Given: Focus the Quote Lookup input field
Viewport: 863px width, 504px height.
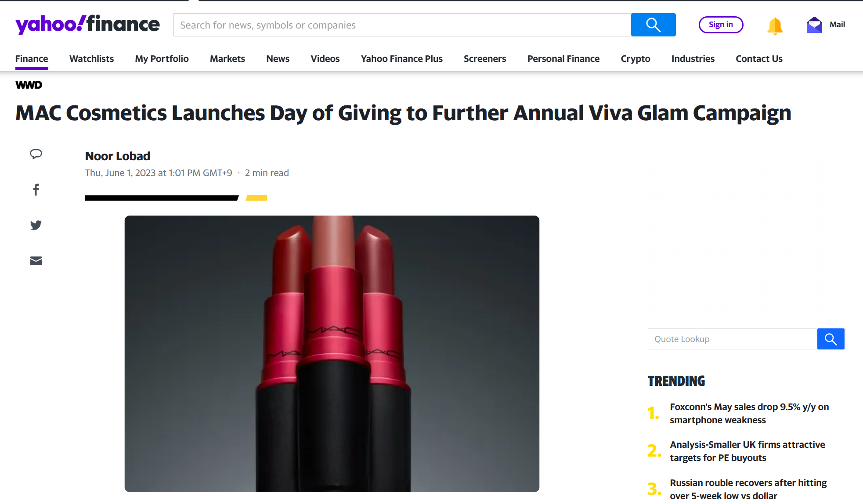Looking at the screenshot, I should tap(733, 339).
